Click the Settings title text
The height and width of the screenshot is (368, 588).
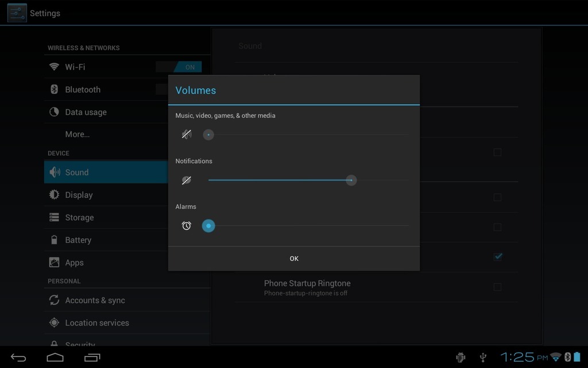click(45, 13)
